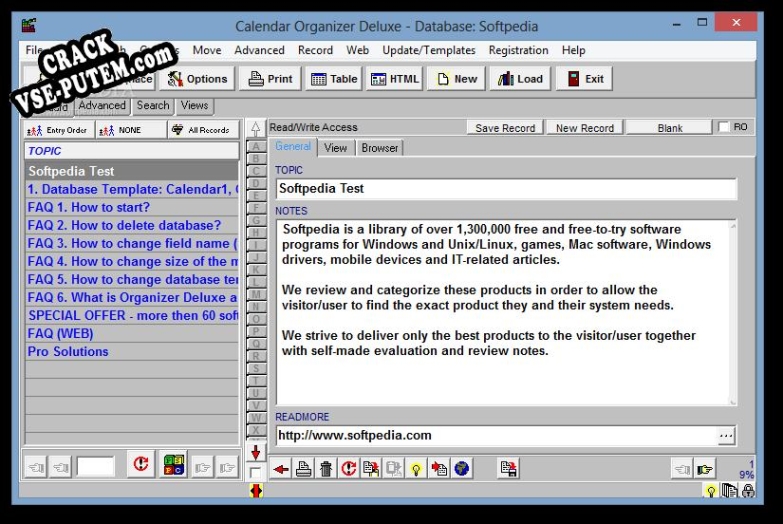The height and width of the screenshot is (524, 783).
Task: Print the current record with printer icon
Action: 303,469
